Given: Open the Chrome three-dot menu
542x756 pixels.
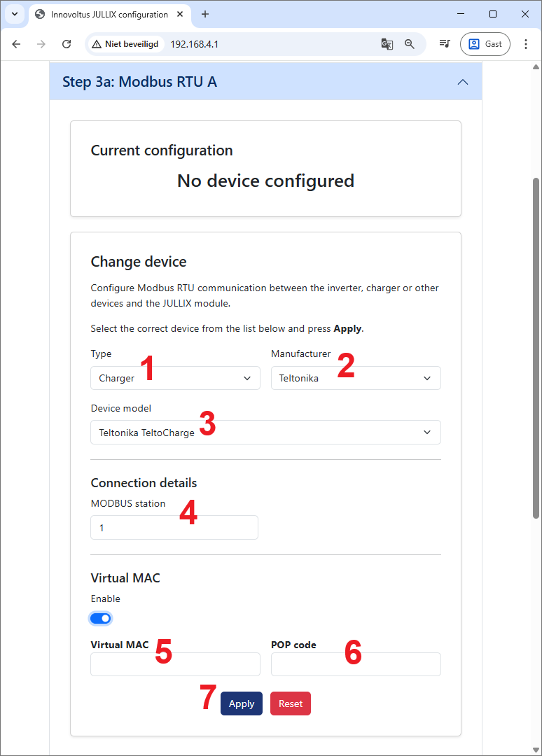Looking at the screenshot, I should click(526, 43).
